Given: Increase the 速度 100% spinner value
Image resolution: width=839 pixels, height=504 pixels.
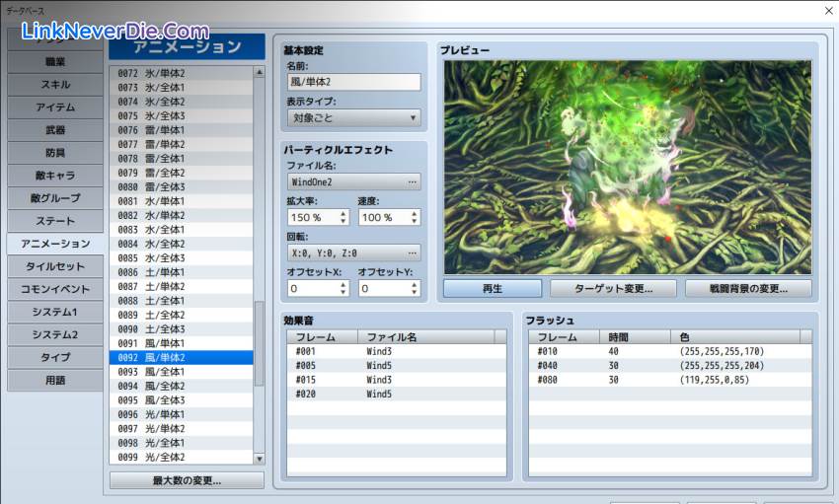Looking at the screenshot, I should pos(415,213).
